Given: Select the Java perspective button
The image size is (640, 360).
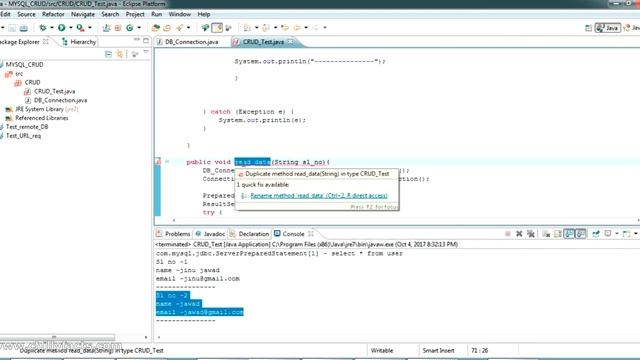Looking at the screenshot, I should click(x=608, y=28).
